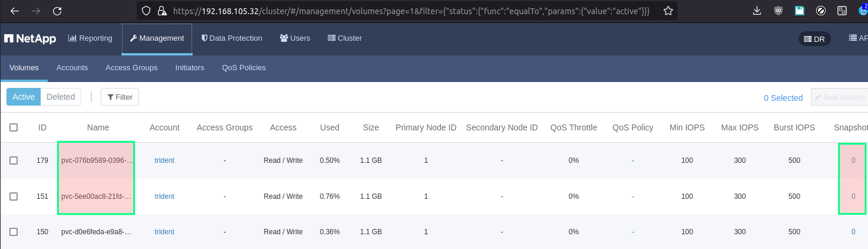
Task: Click the browser forward arrow
Action: click(36, 11)
